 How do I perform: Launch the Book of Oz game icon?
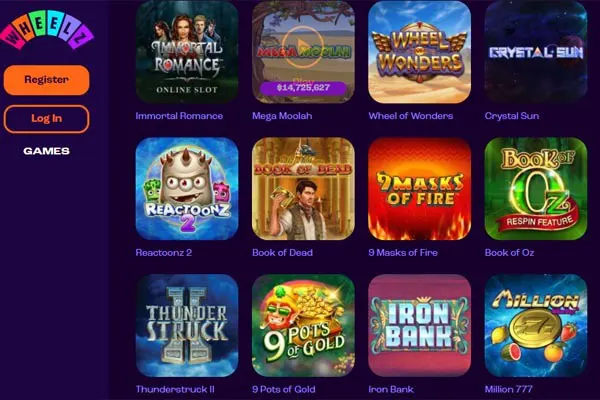(536, 189)
